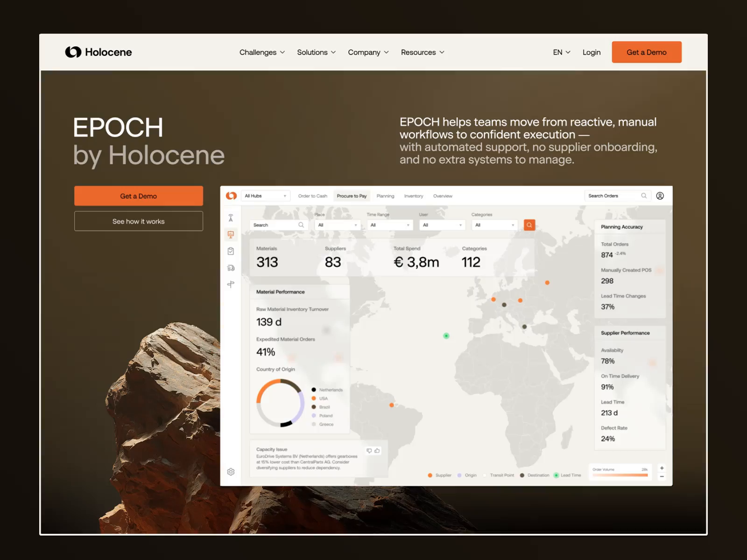
Task: Click the Total Spend € 3,8m value
Action: pos(416,262)
